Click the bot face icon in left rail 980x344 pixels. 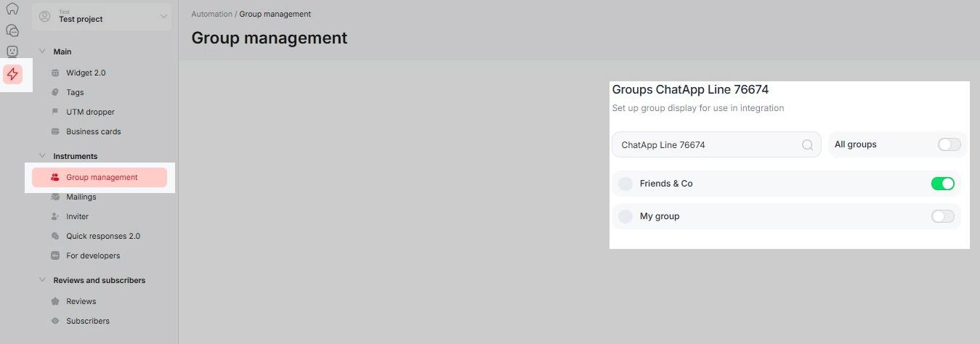coord(12,52)
